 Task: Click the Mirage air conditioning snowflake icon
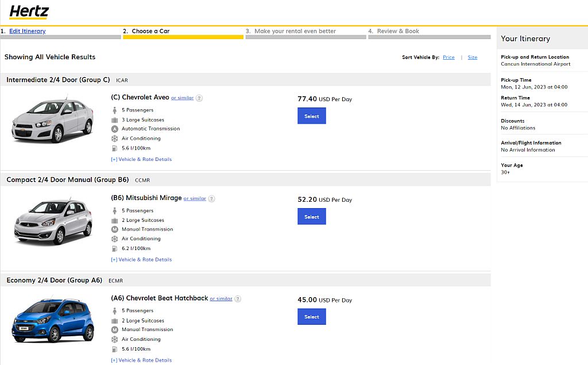pyautogui.click(x=115, y=239)
